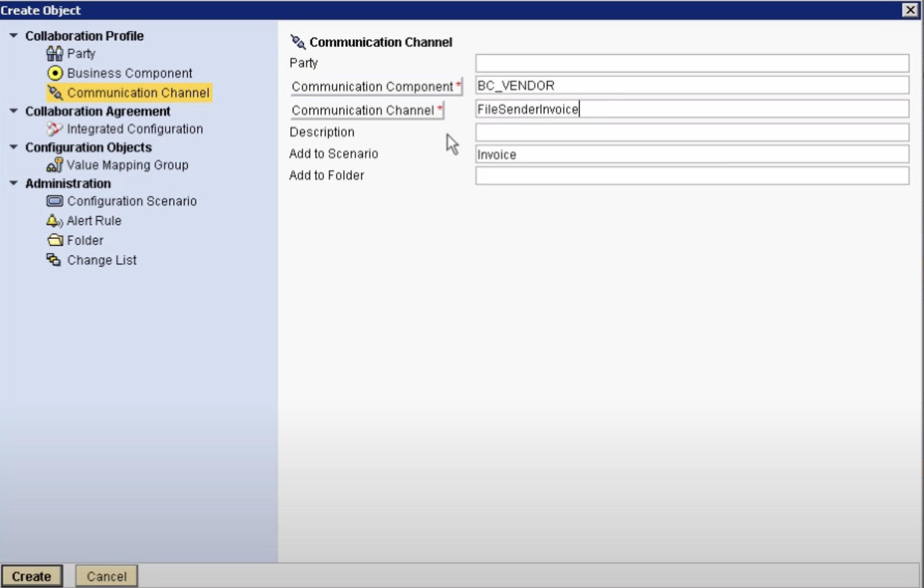This screenshot has height=588, width=924.
Task: Collapse the Administration section
Action: coord(14,183)
